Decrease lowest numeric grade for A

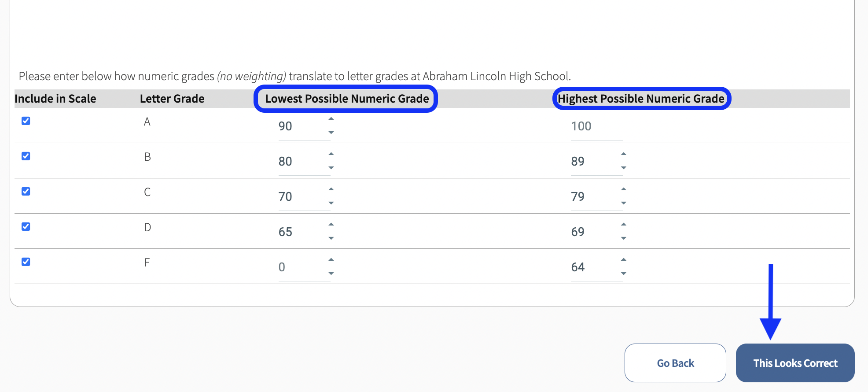[x=331, y=133]
